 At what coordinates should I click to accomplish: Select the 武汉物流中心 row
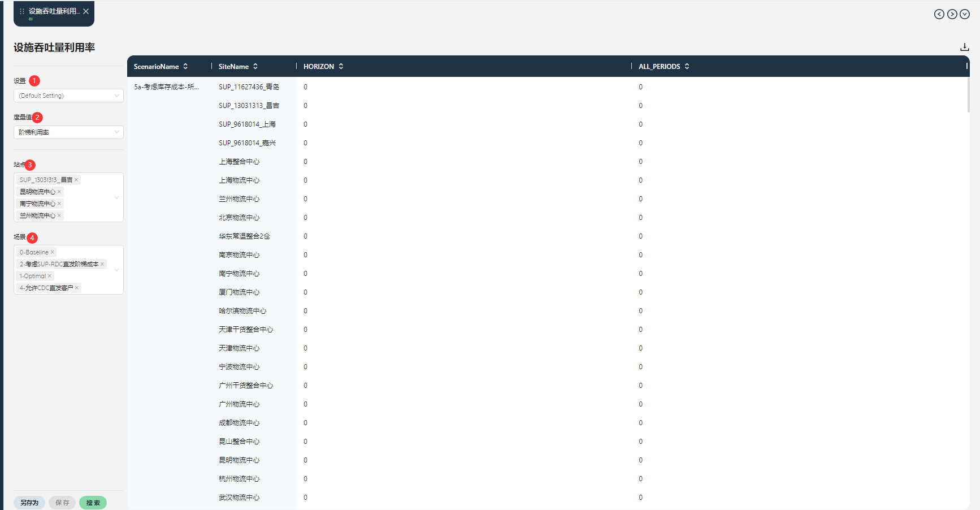(x=548, y=498)
